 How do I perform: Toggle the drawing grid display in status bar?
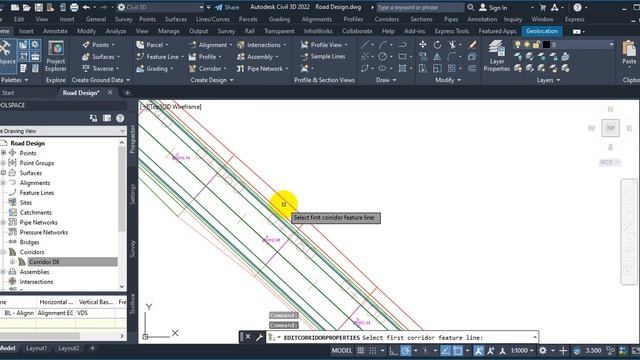360,350
